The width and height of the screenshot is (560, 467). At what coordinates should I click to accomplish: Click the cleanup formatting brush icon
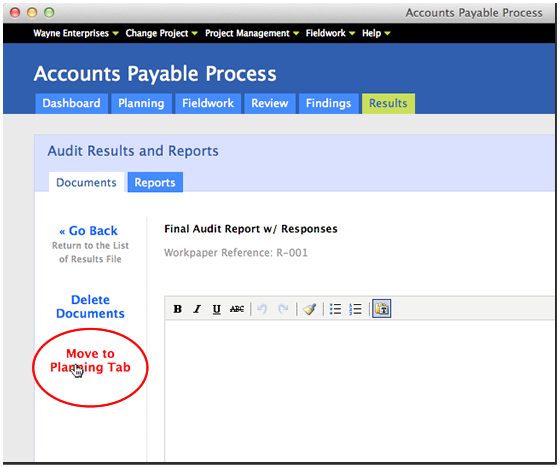tap(310, 309)
